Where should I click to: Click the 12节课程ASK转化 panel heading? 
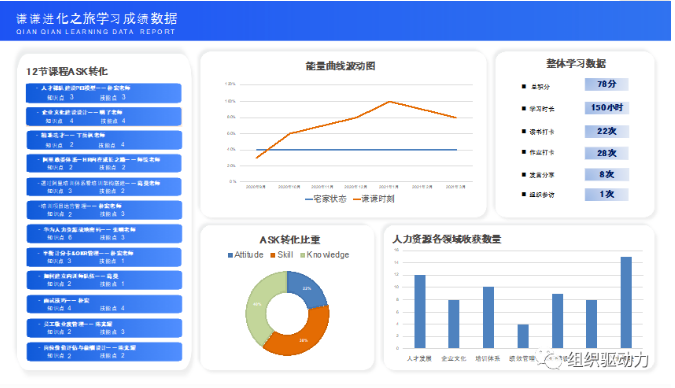(67, 71)
